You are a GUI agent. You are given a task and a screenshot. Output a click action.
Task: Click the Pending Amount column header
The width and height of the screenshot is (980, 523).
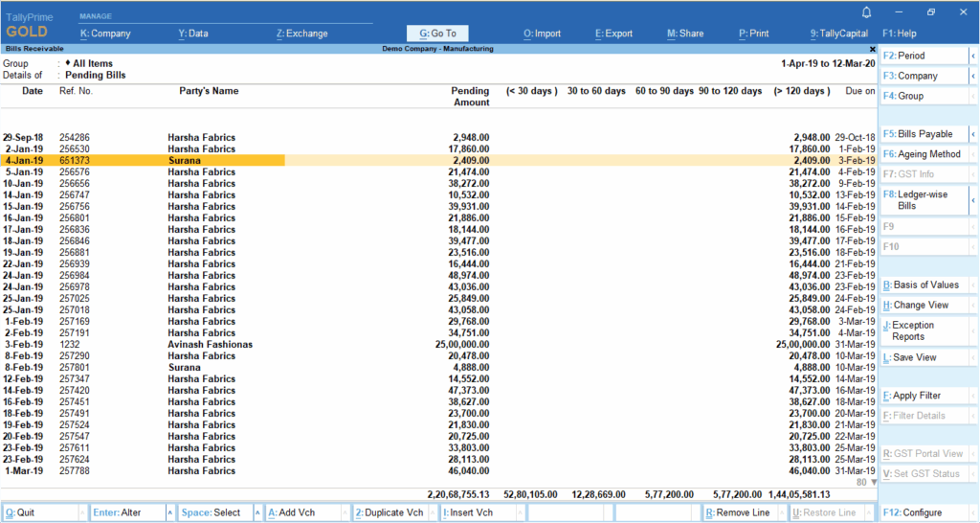471,97
